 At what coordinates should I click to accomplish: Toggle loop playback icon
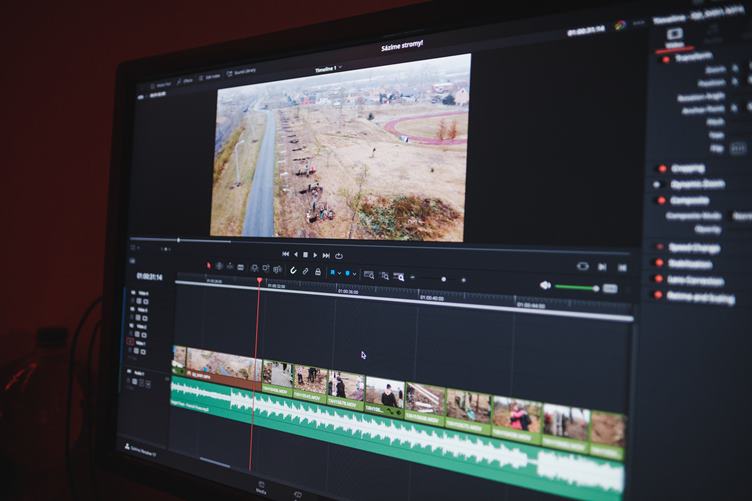click(339, 256)
